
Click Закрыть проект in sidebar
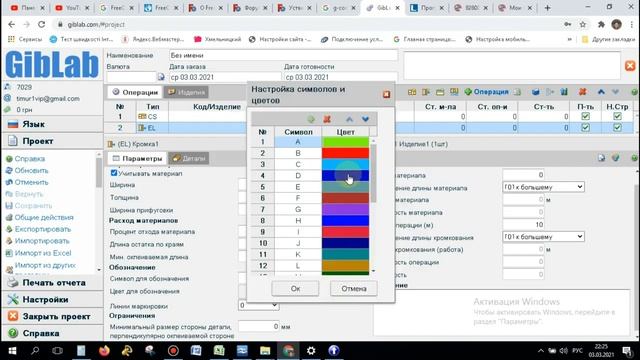[52, 316]
